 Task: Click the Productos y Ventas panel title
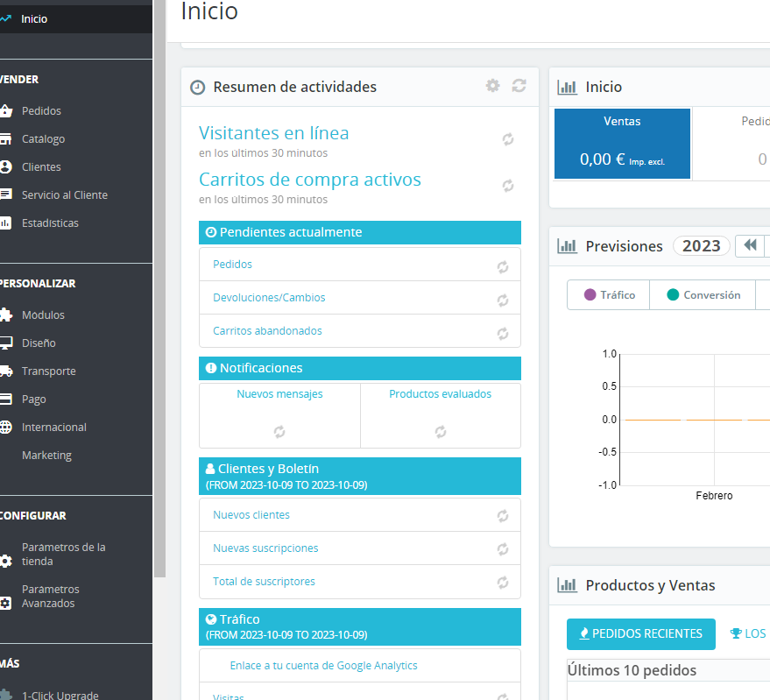click(x=650, y=585)
